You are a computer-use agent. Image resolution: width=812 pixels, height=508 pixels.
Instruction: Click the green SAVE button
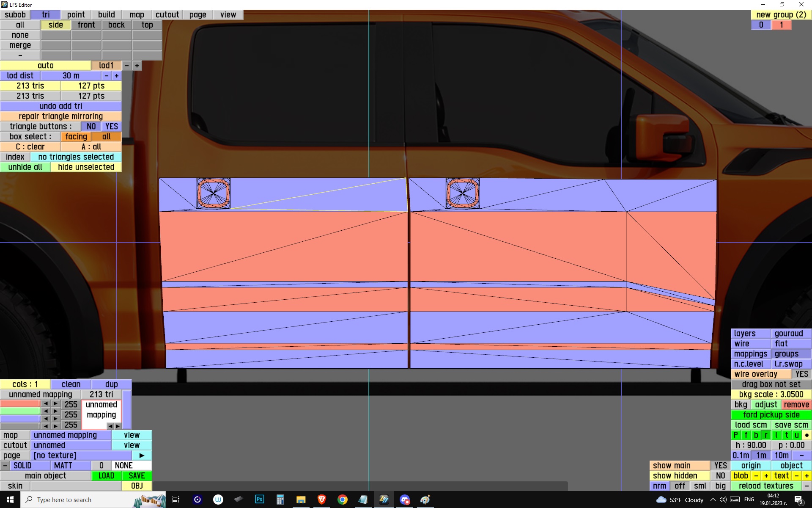point(137,476)
